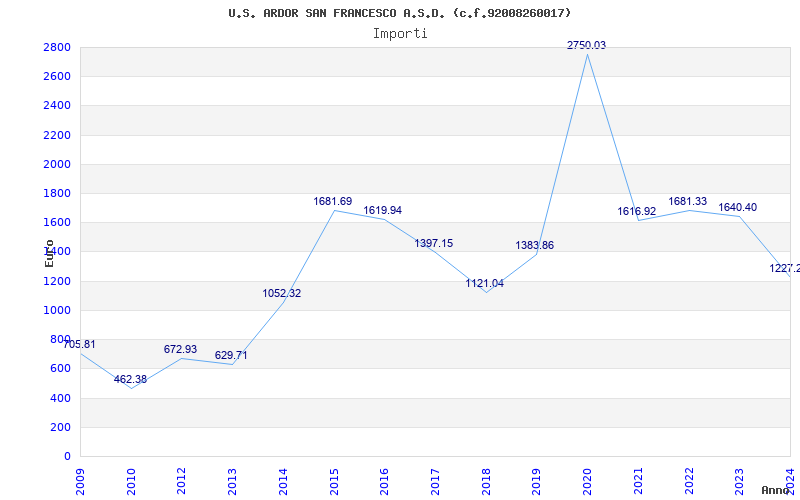The image size is (800, 500).
Task: Click the 2012 x-axis year label
Action: coord(182,481)
